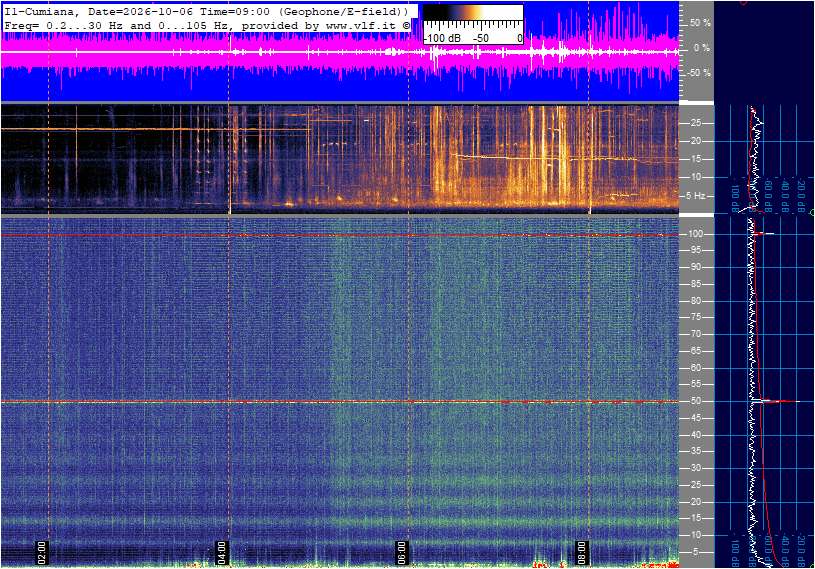Click the dB color scale legend
Image resolution: width=815 pixels, height=569 pixels.
(473, 24)
